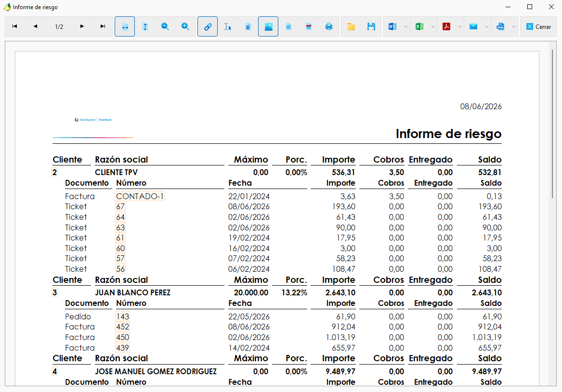Image resolution: width=562 pixels, height=392 pixels.
Task: Go to the first page of the report
Action: click(x=15, y=26)
